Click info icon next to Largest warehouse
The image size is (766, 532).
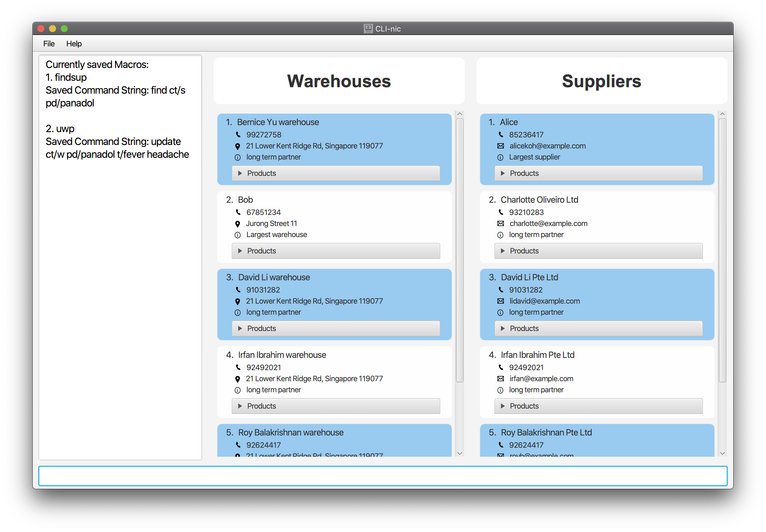[238, 235]
